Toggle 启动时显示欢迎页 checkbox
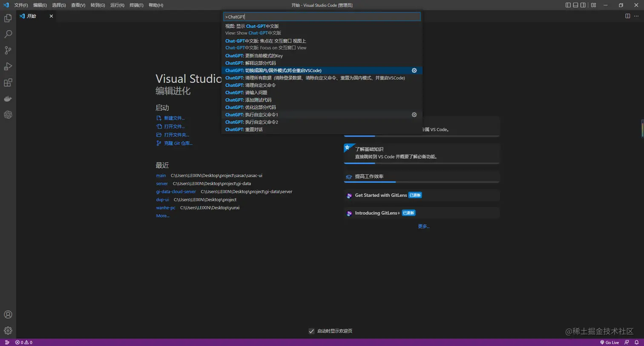The image size is (644, 346). tap(311, 331)
